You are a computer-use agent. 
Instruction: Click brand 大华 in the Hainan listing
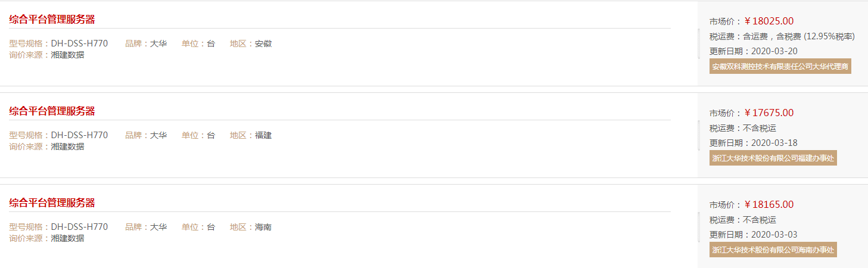158,227
